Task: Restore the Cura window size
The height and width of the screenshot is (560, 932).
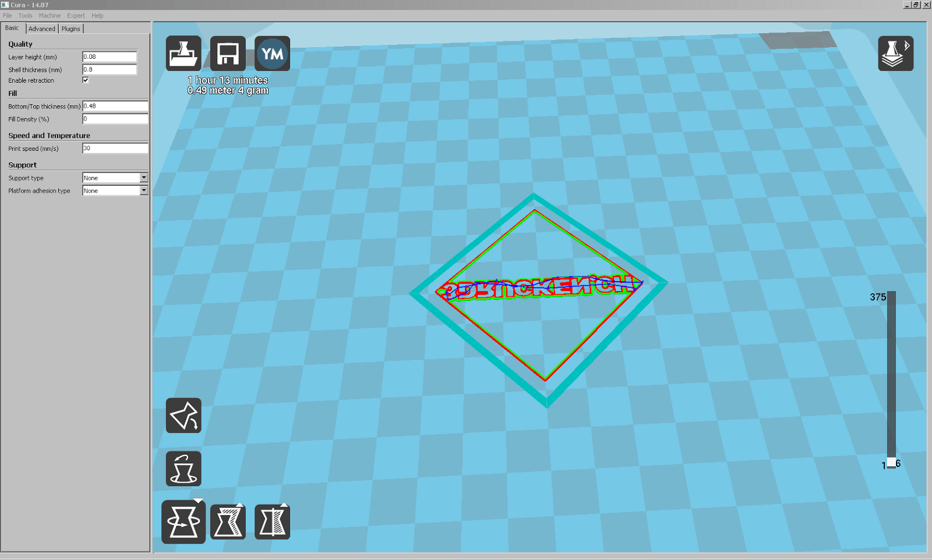Action: (916, 5)
